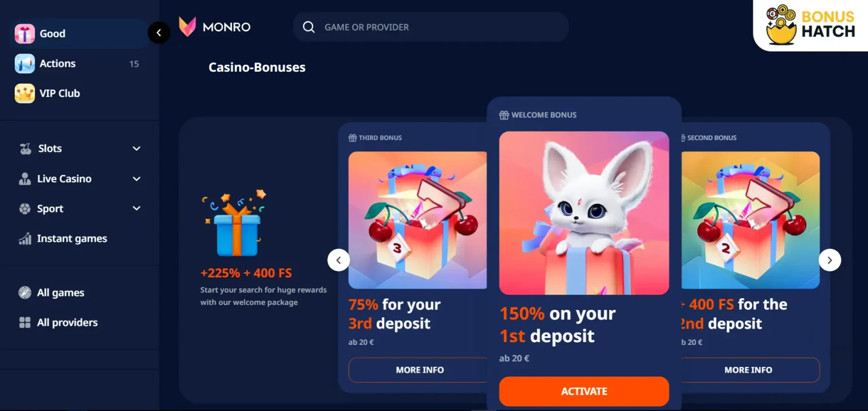Collapse the sidebar with the arrow button
The height and width of the screenshot is (411, 868).
[x=159, y=33]
